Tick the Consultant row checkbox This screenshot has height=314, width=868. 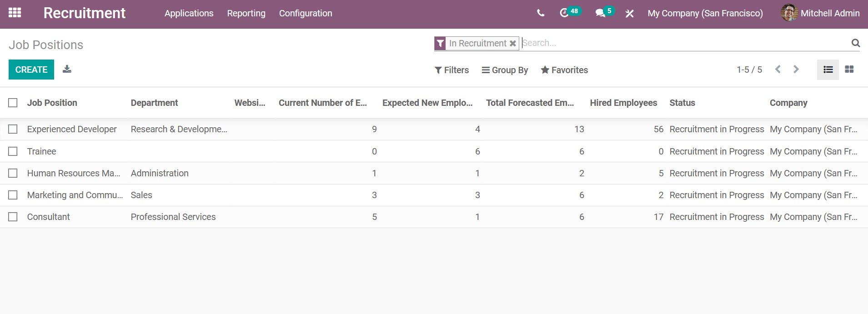(13, 217)
